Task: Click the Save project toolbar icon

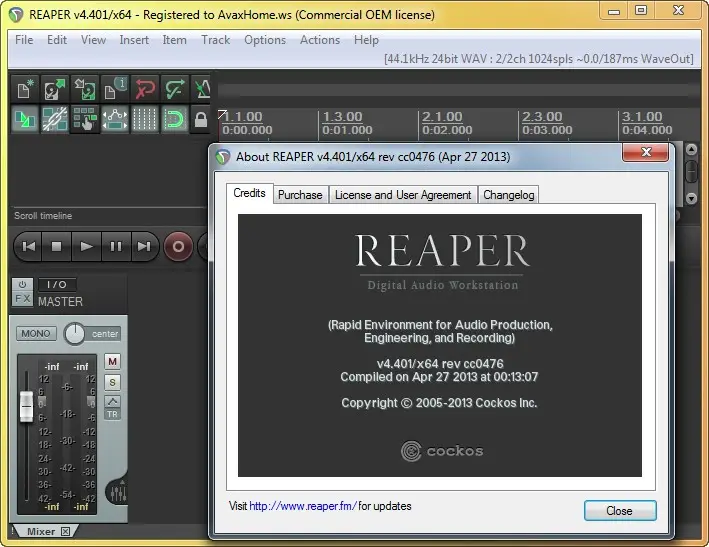Action: coord(85,88)
